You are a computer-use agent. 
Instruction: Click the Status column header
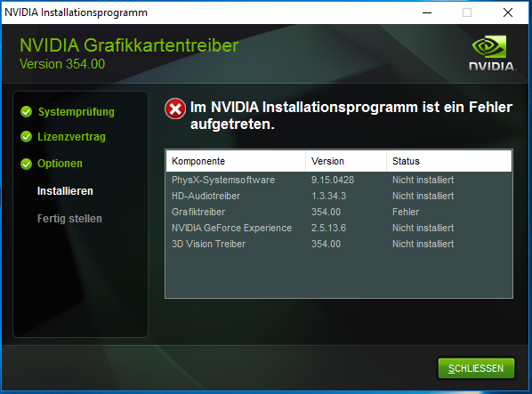pyautogui.click(x=449, y=161)
